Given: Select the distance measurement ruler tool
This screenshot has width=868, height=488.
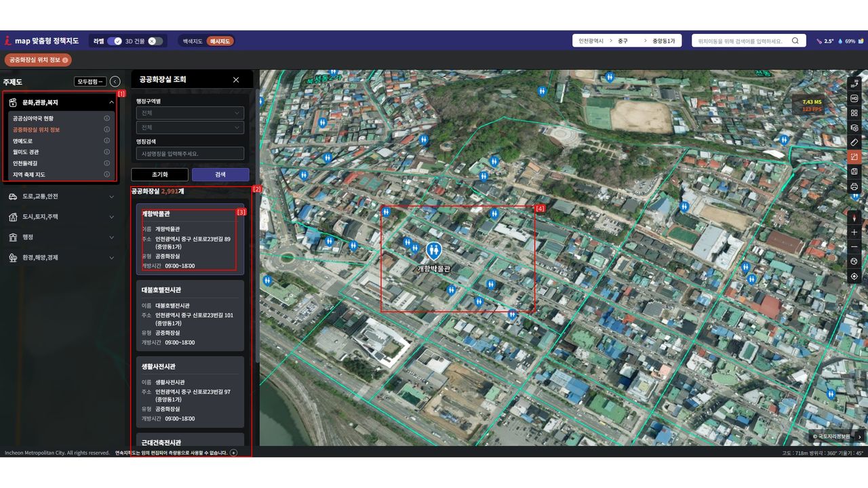Looking at the screenshot, I should pyautogui.click(x=854, y=142).
